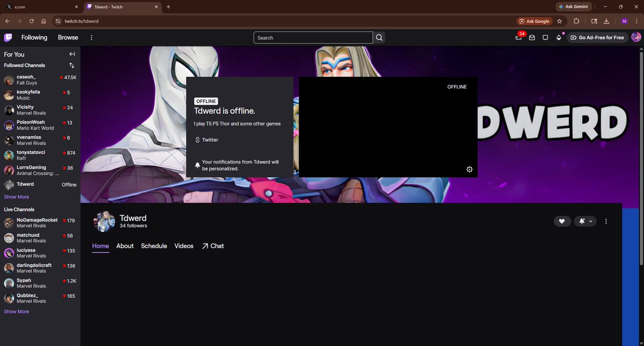Click the heart unfollow button
This screenshot has height=346, width=644.
pyautogui.click(x=562, y=221)
